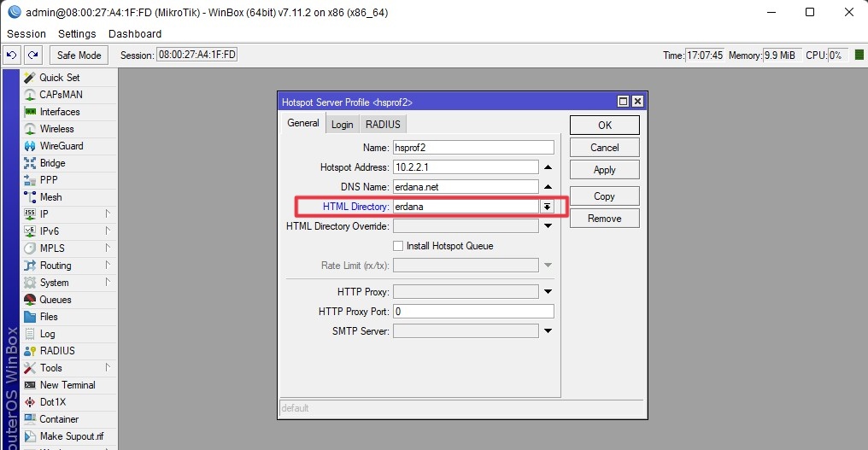Image resolution: width=868 pixels, height=450 pixels.
Task: Open Quick Set from sidebar
Action: click(x=59, y=78)
